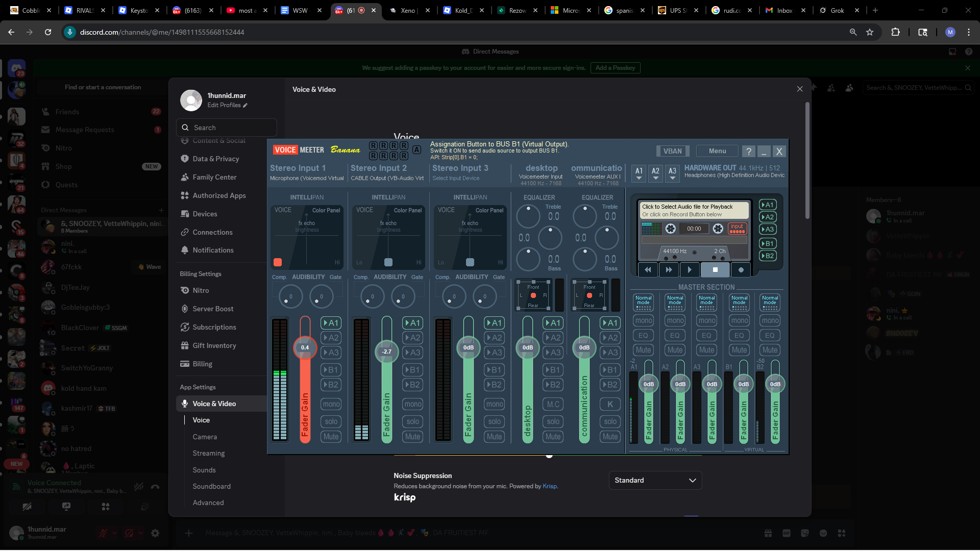This screenshot has width=980, height=551.
Task: Click the settings Search field
Action: click(x=227, y=128)
